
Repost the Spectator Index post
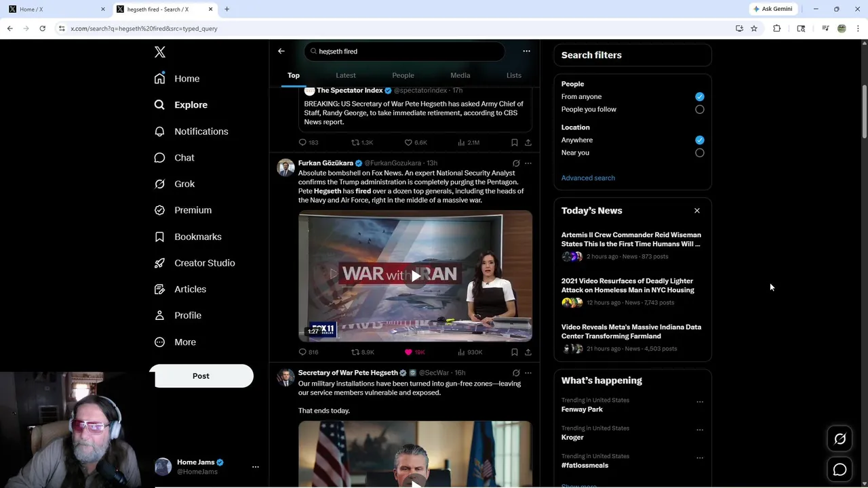[362, 142]
